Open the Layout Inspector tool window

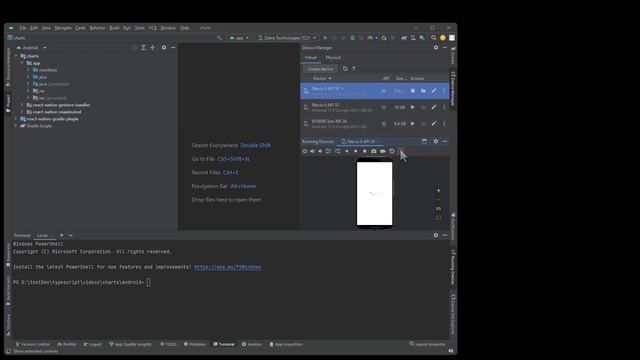(x=427, y=344)
